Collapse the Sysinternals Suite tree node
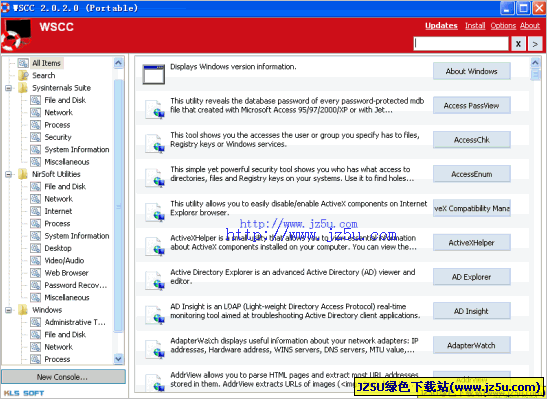 (x=9, y=88)
